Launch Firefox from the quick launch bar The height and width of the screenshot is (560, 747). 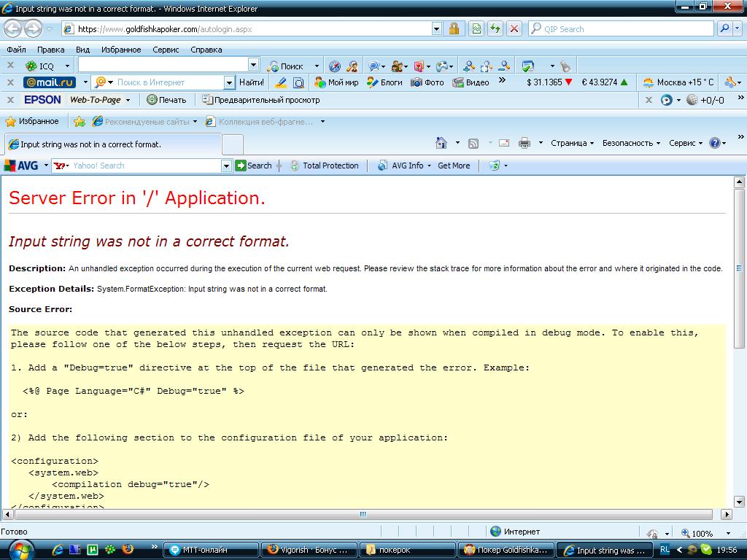pyautogui.click(x=128, y=549)
